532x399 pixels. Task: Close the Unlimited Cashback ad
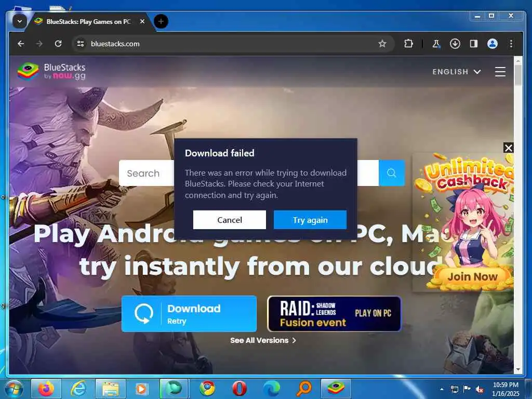click(x=508, y=148)
